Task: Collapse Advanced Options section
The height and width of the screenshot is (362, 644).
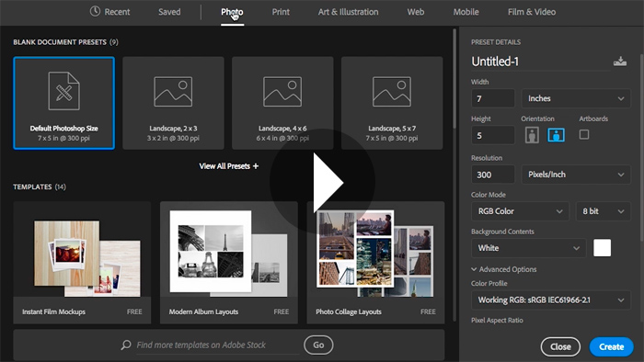Action: tap(504, 269)
